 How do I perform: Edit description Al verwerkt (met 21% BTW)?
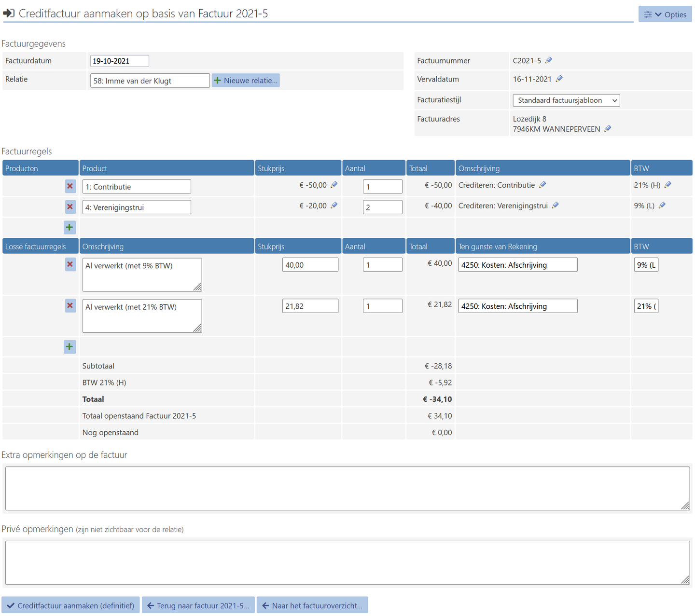(x=142, y=316)
